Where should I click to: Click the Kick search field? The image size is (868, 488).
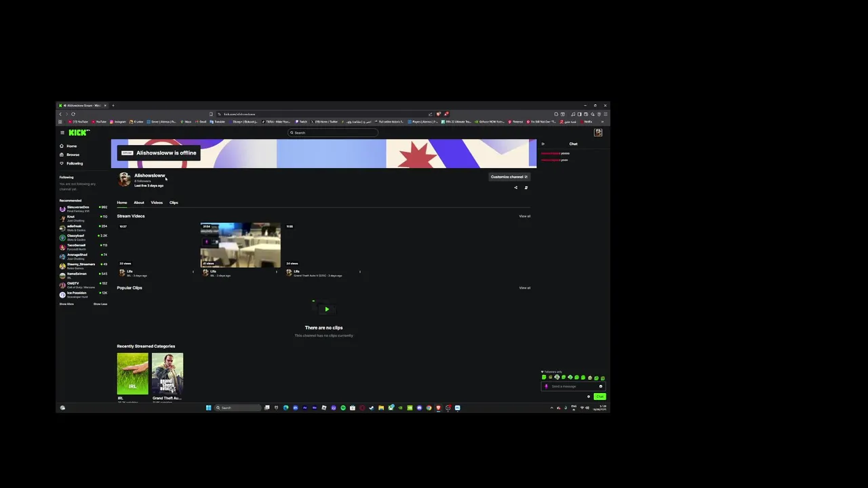(x=332, y=133)
